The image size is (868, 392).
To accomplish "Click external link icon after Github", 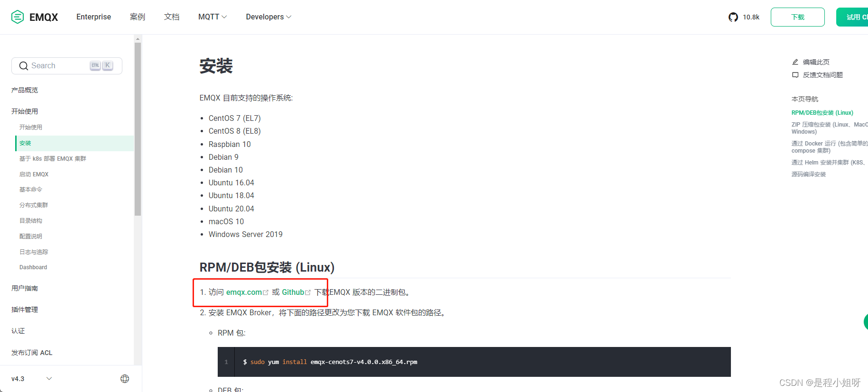I will pos(308,292).
